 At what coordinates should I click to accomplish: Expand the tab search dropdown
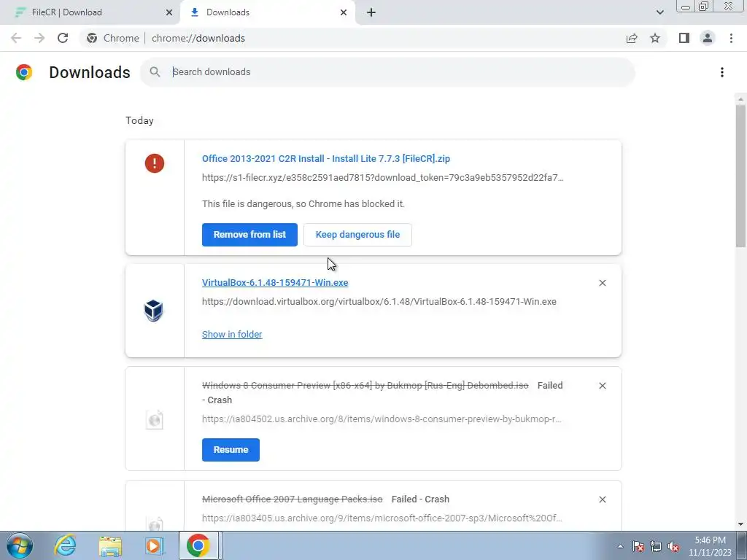point(659,12)
